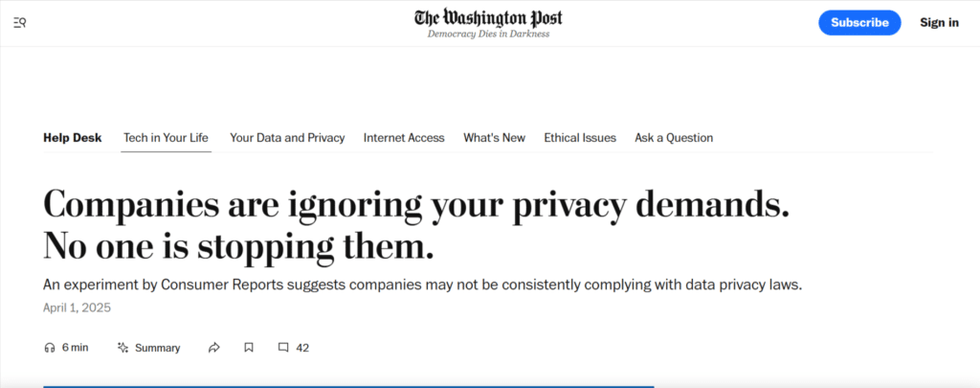Screen dimensions: 980x388
Task: Switch to Internet Access tab
Action: (x=404, y=138)
